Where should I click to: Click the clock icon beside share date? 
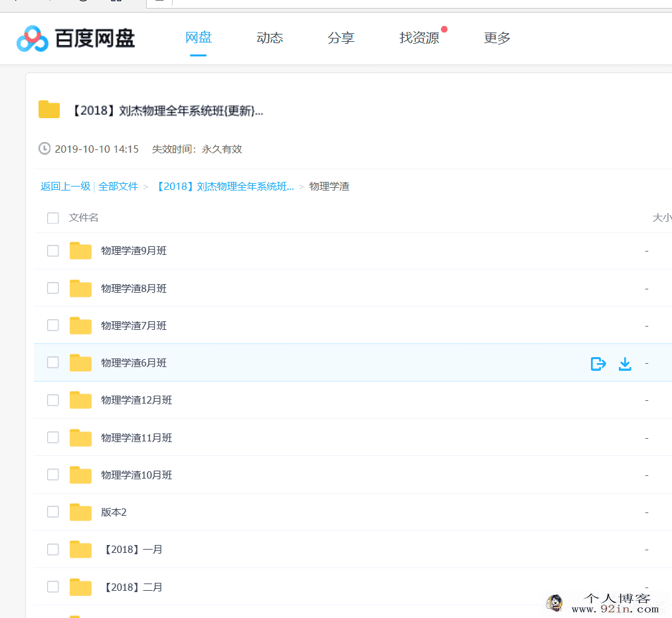click(x=44, y=148)
